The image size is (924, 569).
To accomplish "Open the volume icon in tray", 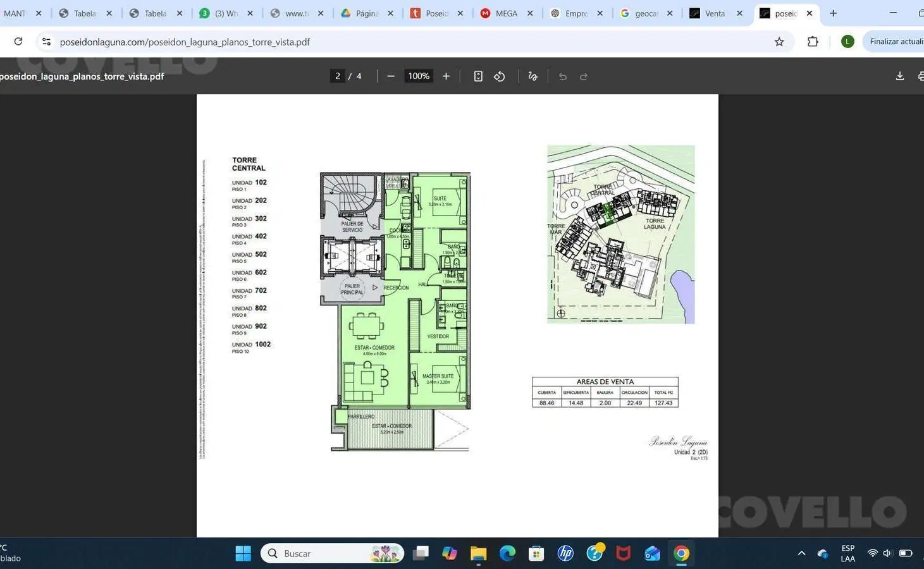I will 887,553.
